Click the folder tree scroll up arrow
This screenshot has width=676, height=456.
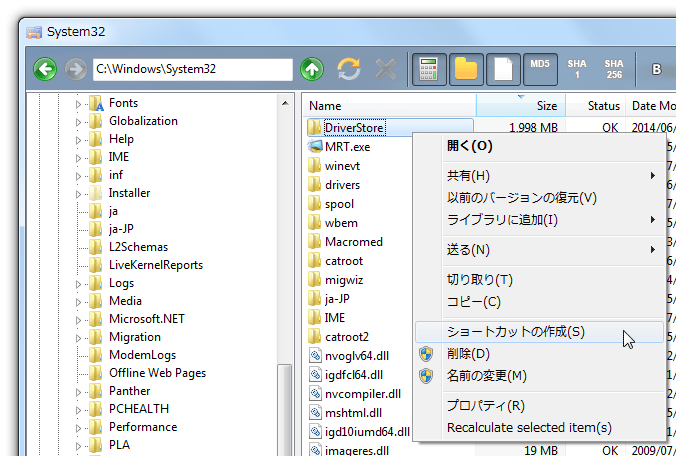click(x=285, y=103)
